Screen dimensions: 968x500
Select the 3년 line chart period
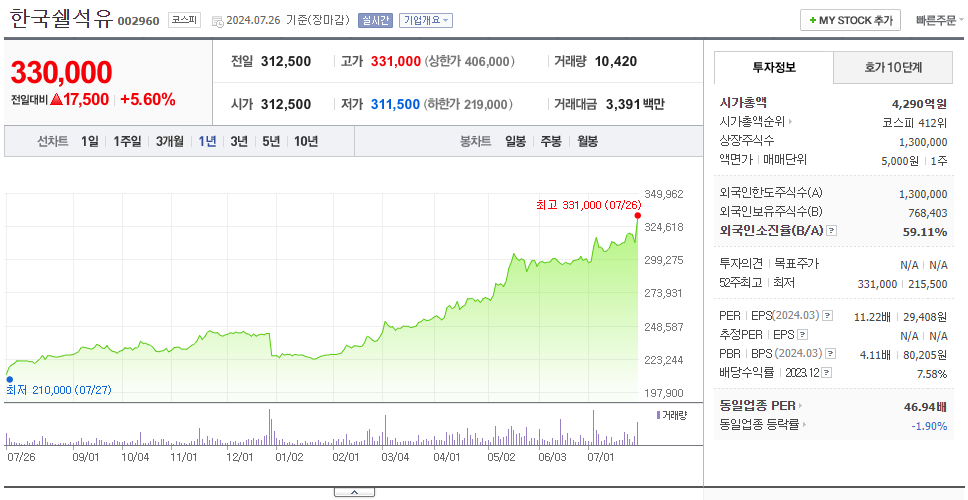tap(239, 141)
